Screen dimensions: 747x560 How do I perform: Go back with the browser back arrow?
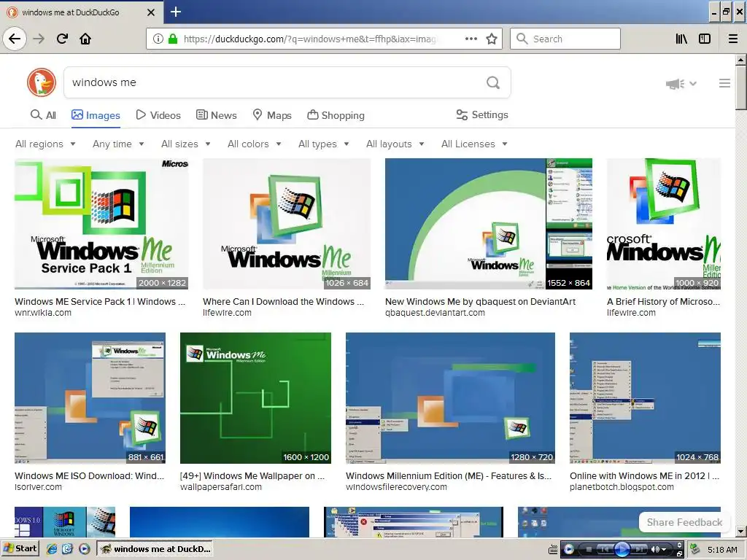click(x=15, y=39)
